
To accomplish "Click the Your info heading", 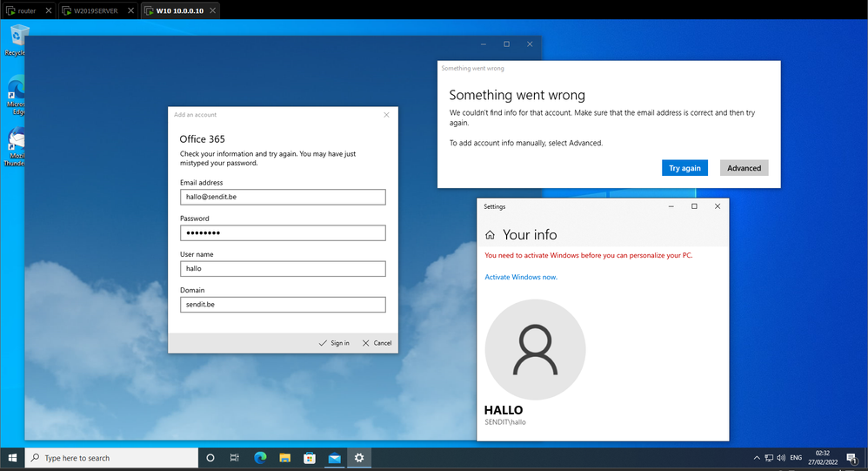I will pyautogui.click(x=530, y=235).
